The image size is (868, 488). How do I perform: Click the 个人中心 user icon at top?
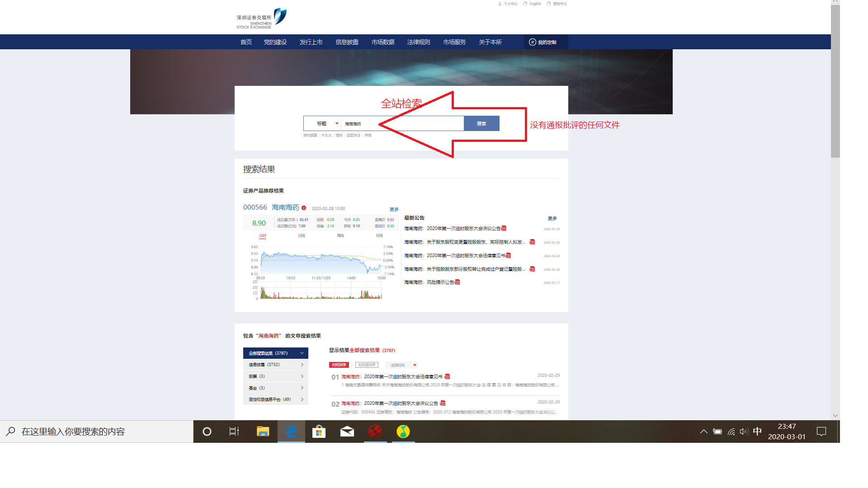(500, 4)
